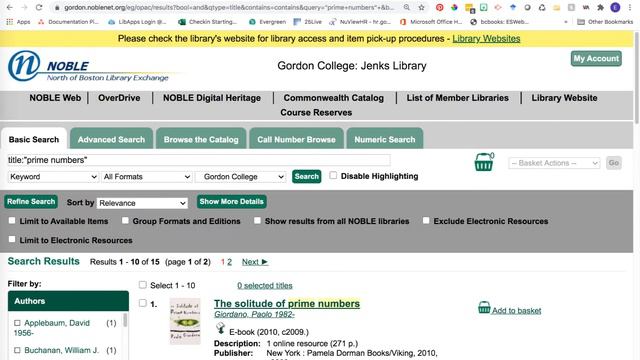Check Show results from all NOBLE libraries

(x=257, y=220)
